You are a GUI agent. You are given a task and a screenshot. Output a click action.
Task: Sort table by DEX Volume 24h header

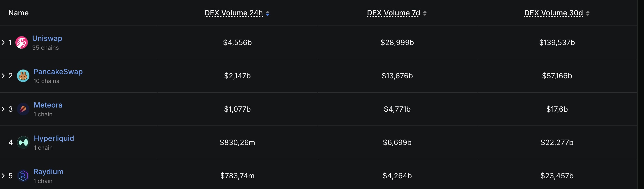point(233,13)
